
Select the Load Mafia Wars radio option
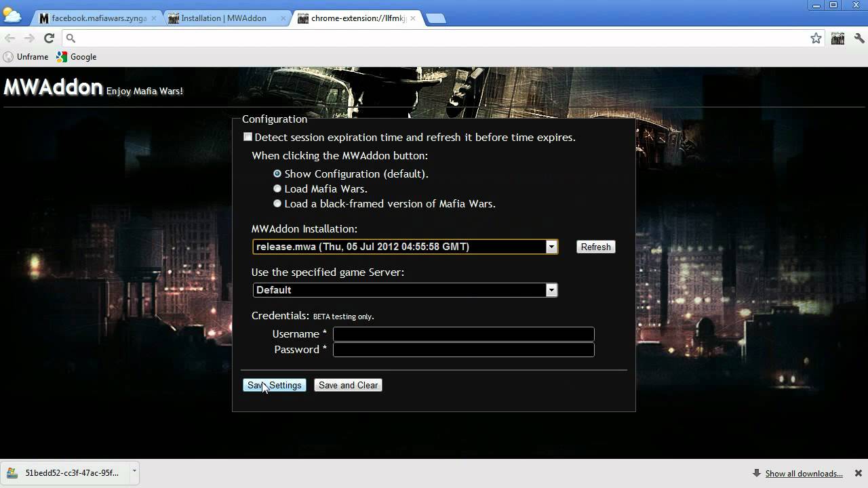(277, 188)
